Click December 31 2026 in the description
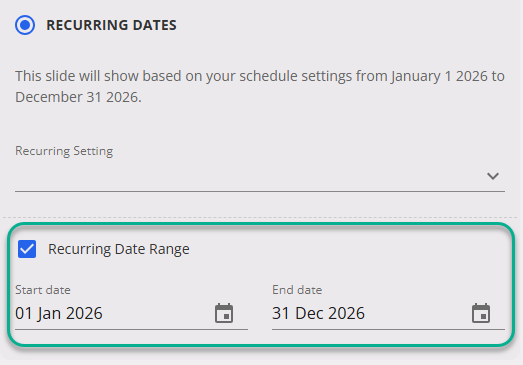This screenshot has height=365, width=523. (x=78, y=97)
